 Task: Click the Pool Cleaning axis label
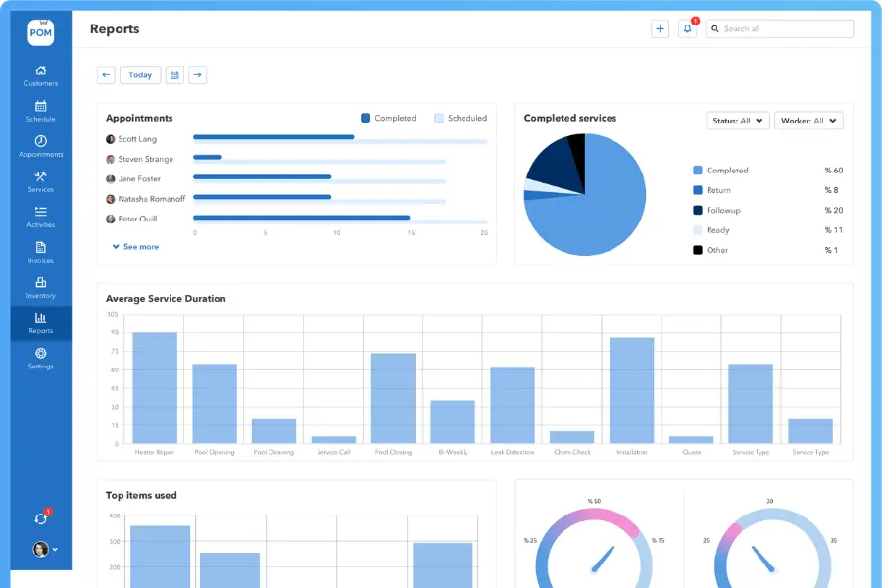pyautogui.click(x=273, y=452)
